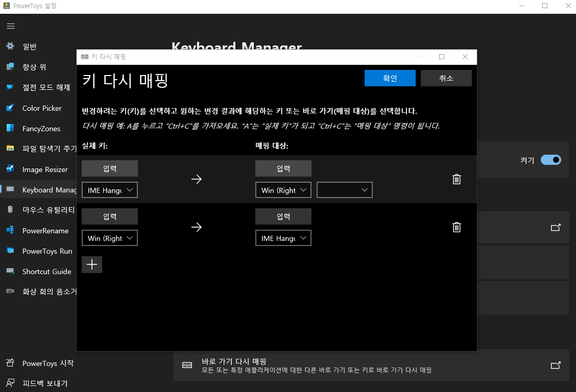576x392 pixels.
Task: Confirm with the 확인 button
Action: [390, 78]
